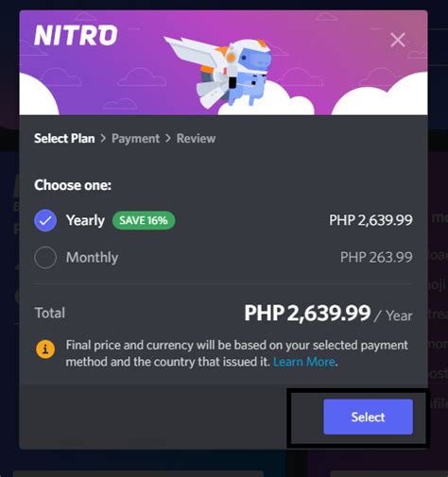Screen dimensions: 448x477
Task: Click the checkmark icon beside Yearly
Action: tap(45, 220)
